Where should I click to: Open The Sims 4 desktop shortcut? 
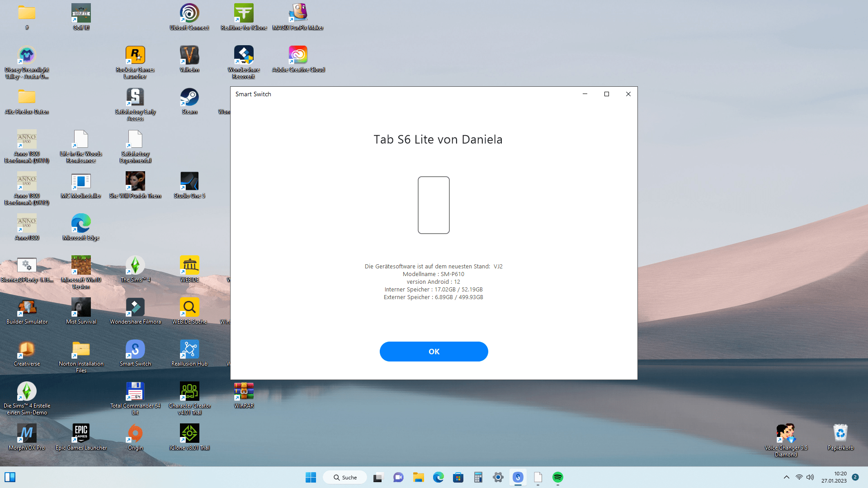tap(135, 269)
